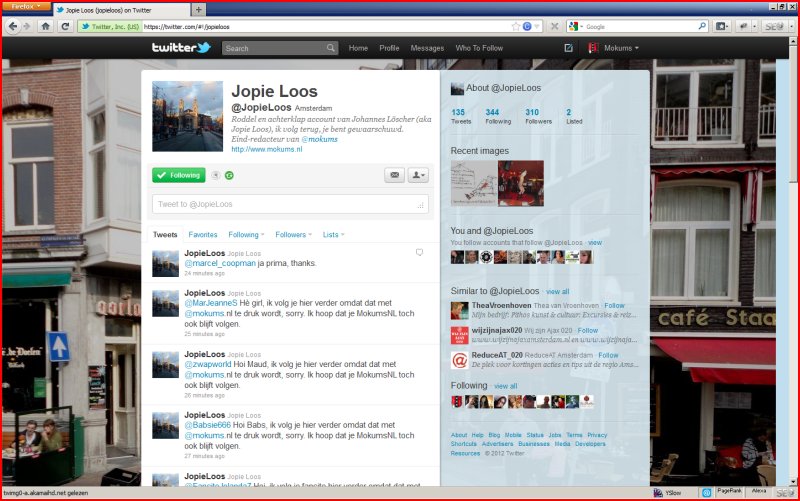Click @mokums link in profile bio
Viewport: 800px width, 501px height.
(x=319, y=139)
